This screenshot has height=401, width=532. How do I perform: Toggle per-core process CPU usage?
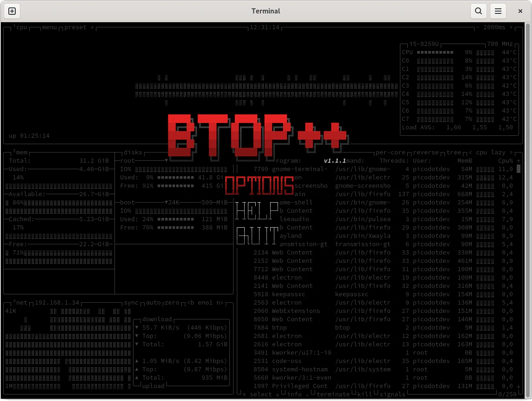pyautogui.click(x=390, y=153)
